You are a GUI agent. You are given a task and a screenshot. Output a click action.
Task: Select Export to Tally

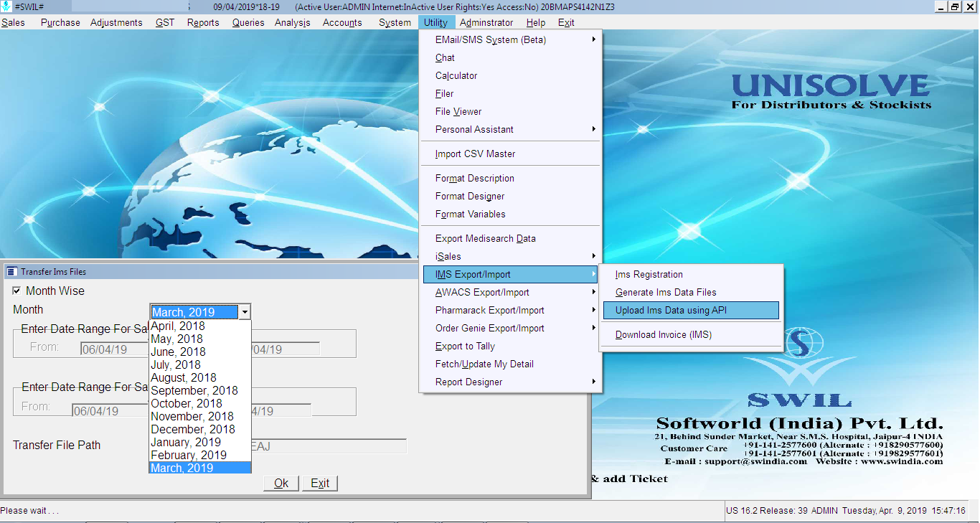pos(511,346)
